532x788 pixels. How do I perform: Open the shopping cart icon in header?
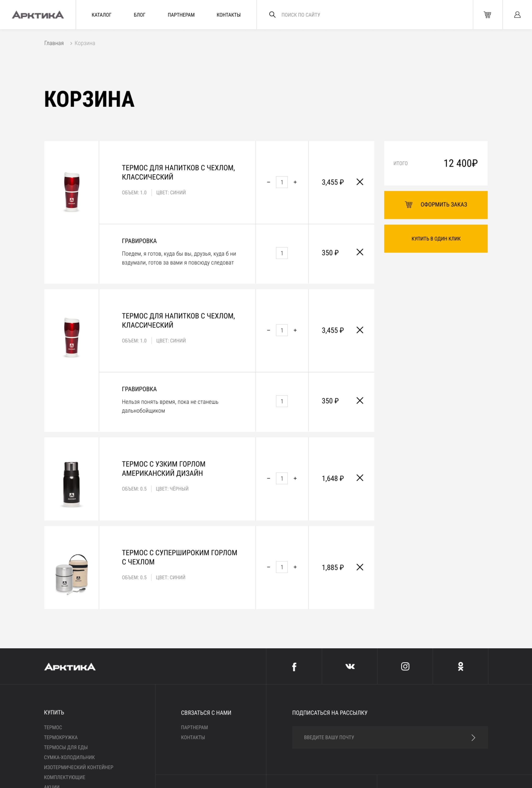[487, 15]
